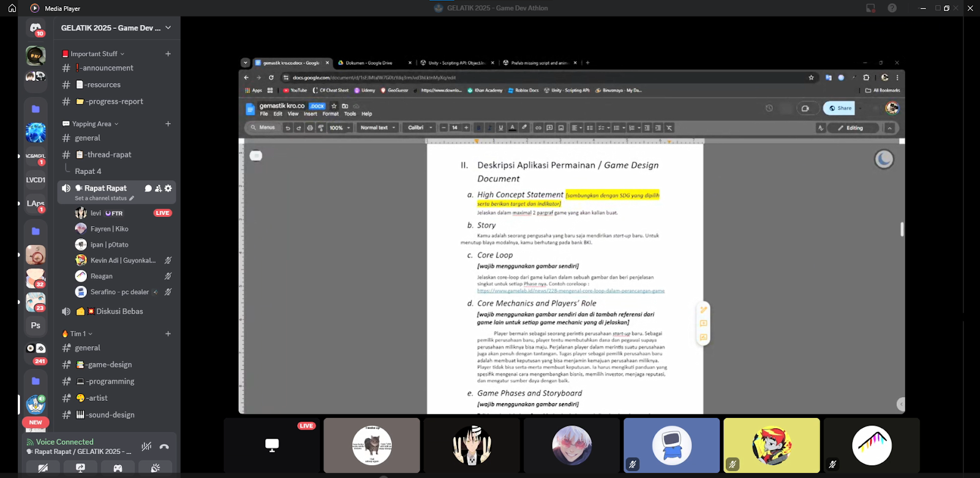The width and height of the screenshot is (980, 478).
Task: Toggle noise suppression in voice panel
Action: (x=146, y=447)
